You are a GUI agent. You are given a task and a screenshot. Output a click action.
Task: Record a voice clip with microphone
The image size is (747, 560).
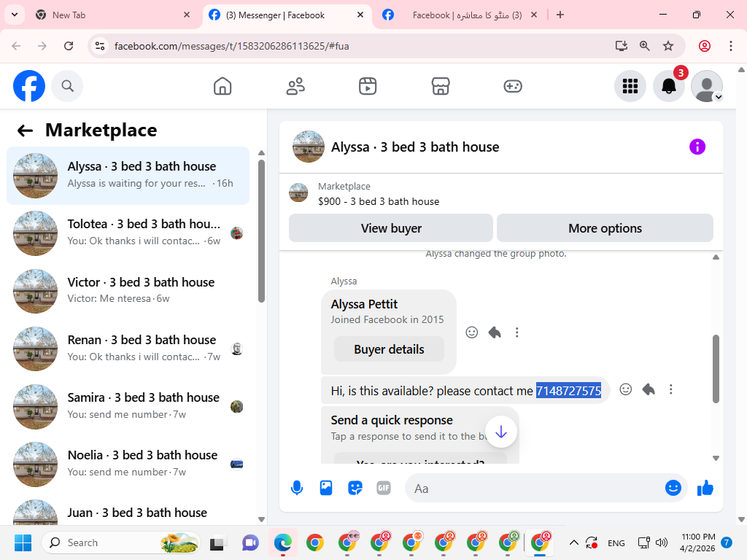pos(297,488)
